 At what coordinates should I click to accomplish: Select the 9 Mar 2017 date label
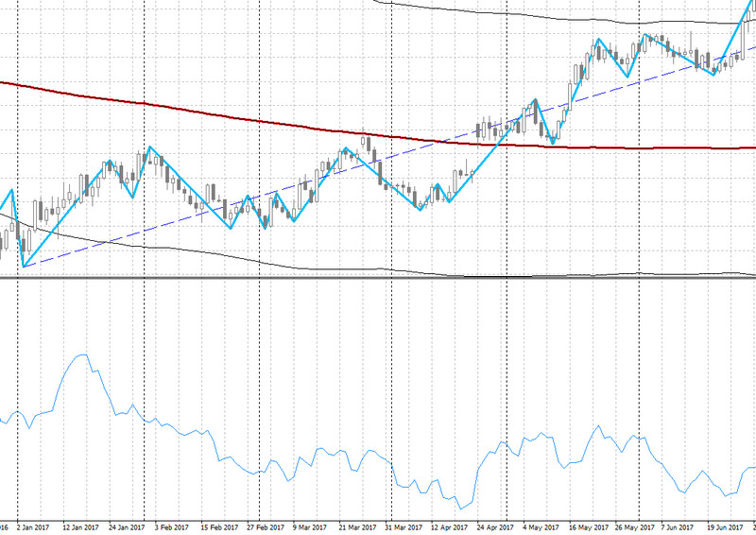coord(309,527)
